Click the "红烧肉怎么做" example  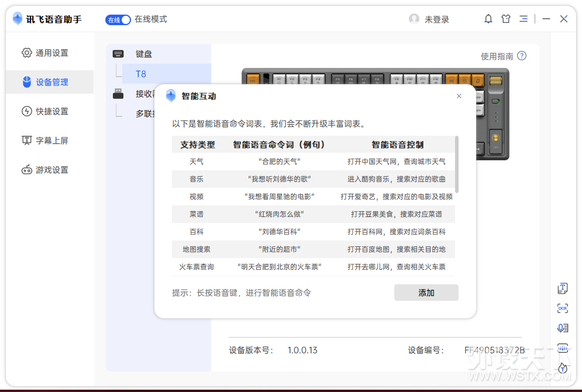point(280,214)
